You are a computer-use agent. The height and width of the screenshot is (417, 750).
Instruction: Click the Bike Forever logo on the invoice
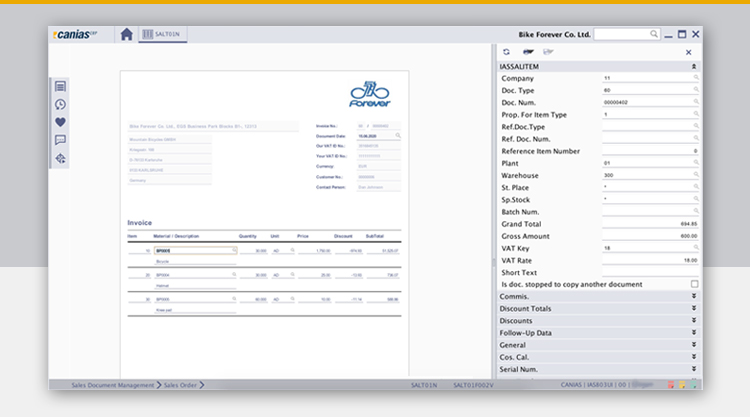tap(370, 94)
